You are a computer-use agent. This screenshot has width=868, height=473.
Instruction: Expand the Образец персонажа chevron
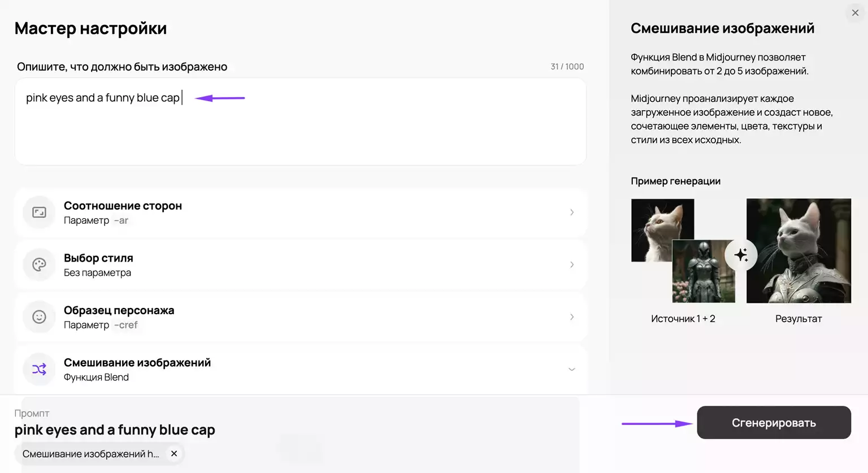pyautogui.click(x=572, y=317)
